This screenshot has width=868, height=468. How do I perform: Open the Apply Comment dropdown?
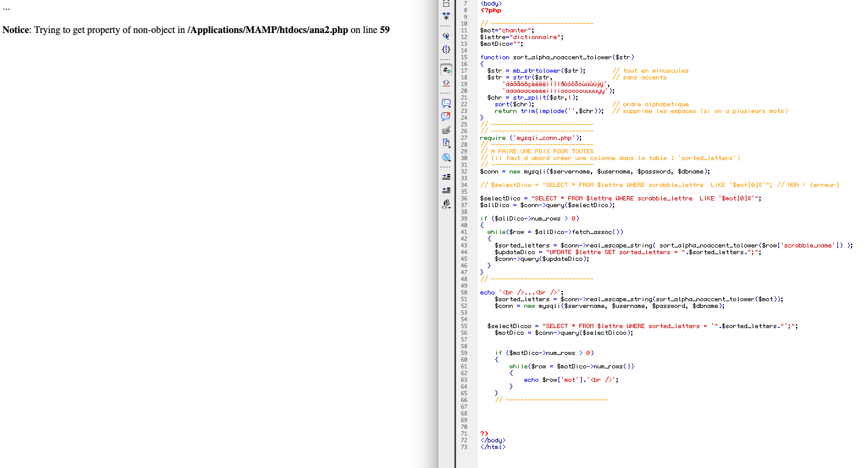tap(446, 103)
